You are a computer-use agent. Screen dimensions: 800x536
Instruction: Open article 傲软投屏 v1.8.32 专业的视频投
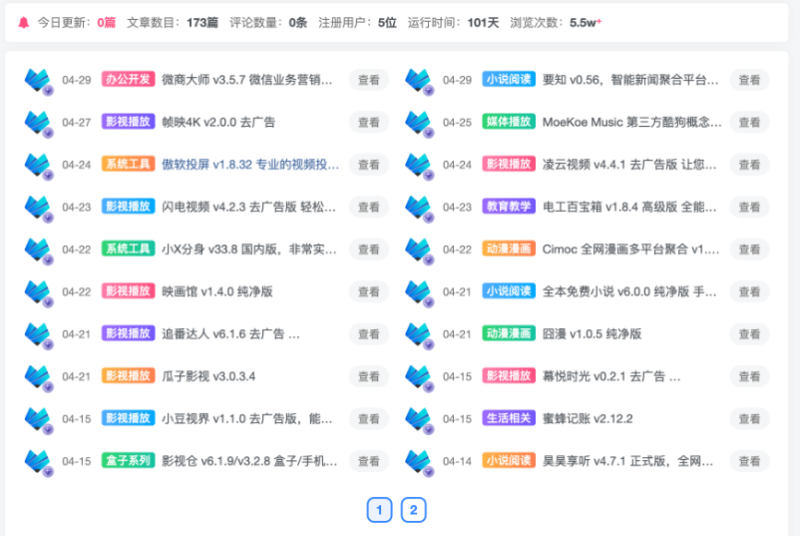click(250, 165)
